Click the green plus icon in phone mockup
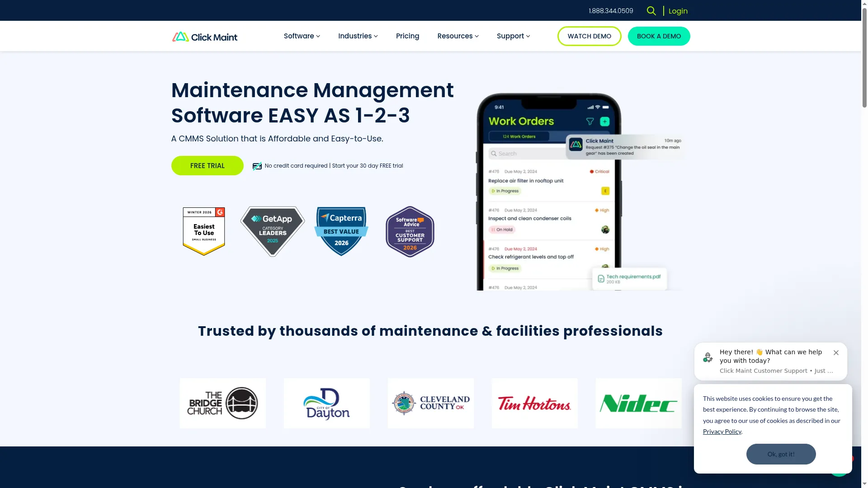Viewport: 868px width, 488px height. click(605, 122)
